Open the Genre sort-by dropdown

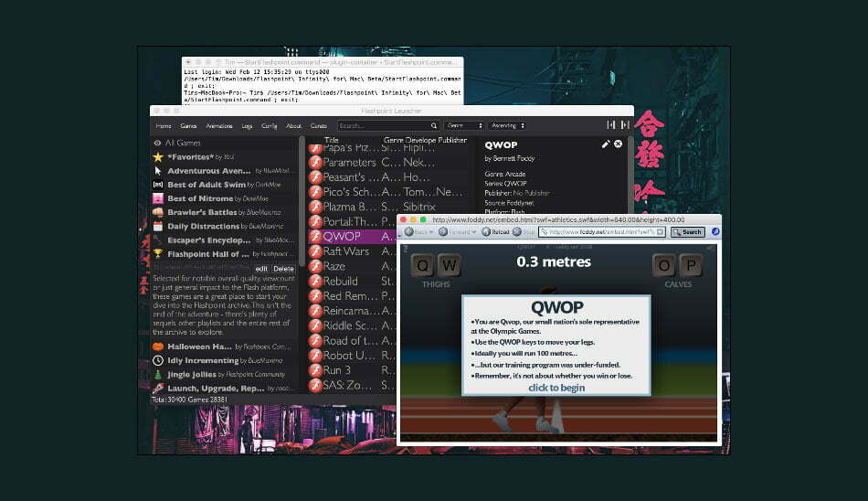464,126
